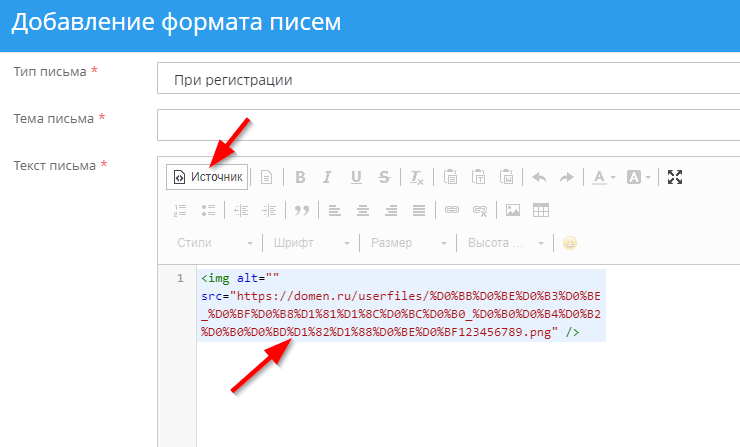Image resolution: width=740 pixels, height=447 pixels.
Task: Maximize the editor with fullscreen icon
Action: click(675, 177)
